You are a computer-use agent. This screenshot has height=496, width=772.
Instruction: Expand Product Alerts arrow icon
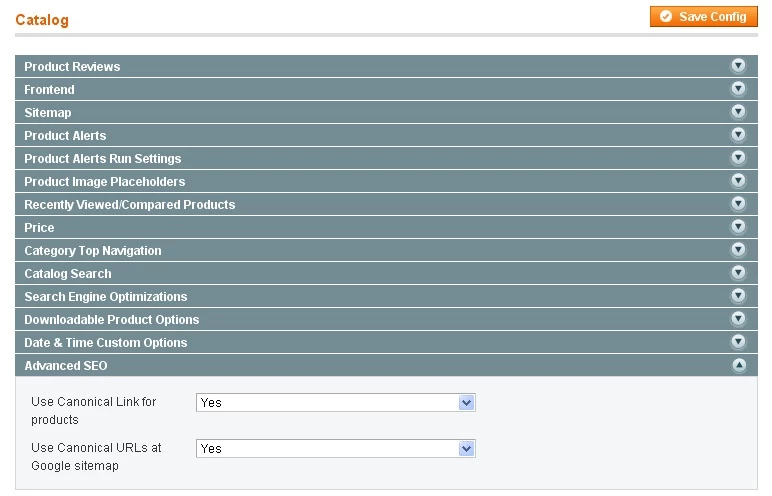pyautogui.click(x=738, y=134)
